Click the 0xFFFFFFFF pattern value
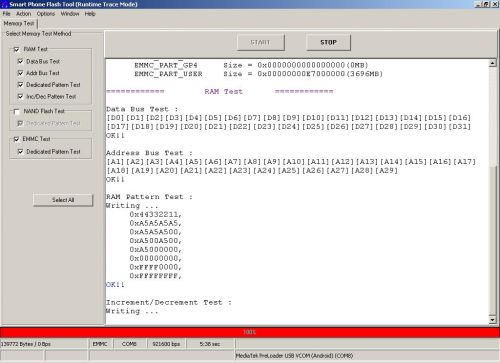The image size is (500, 363). point(156,276)
